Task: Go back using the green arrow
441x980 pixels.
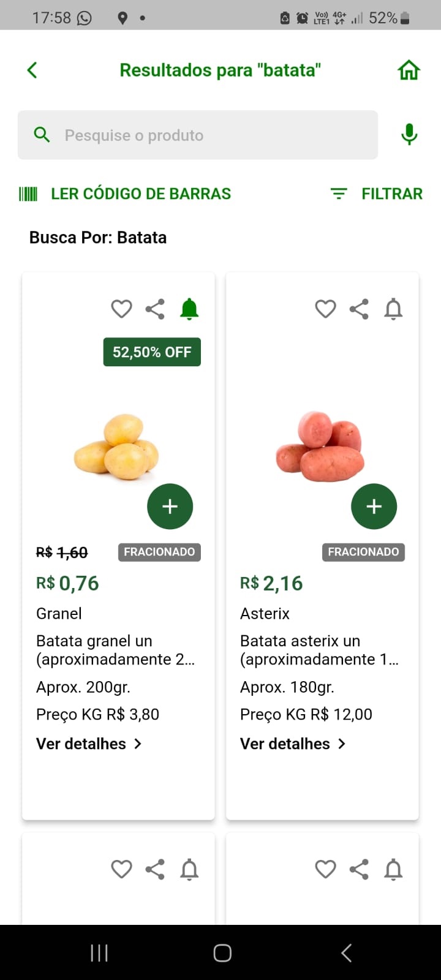Action: 32,70
